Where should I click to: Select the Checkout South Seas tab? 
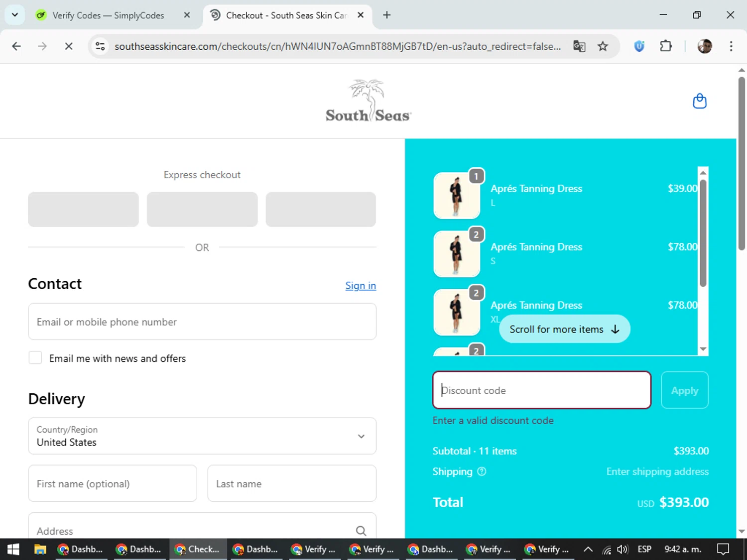(x=286, y=15)
